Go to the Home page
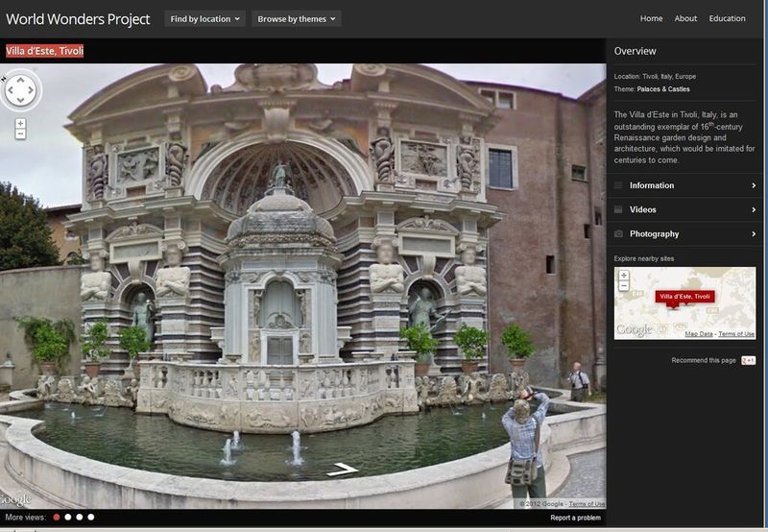Screen dimensions: 768x532 click(x=651, y=18)
